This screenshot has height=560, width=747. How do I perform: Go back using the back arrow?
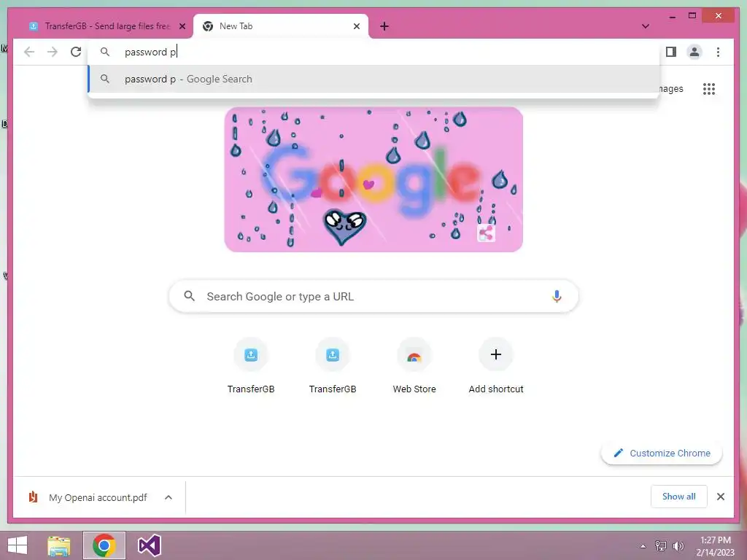point(29,52)
